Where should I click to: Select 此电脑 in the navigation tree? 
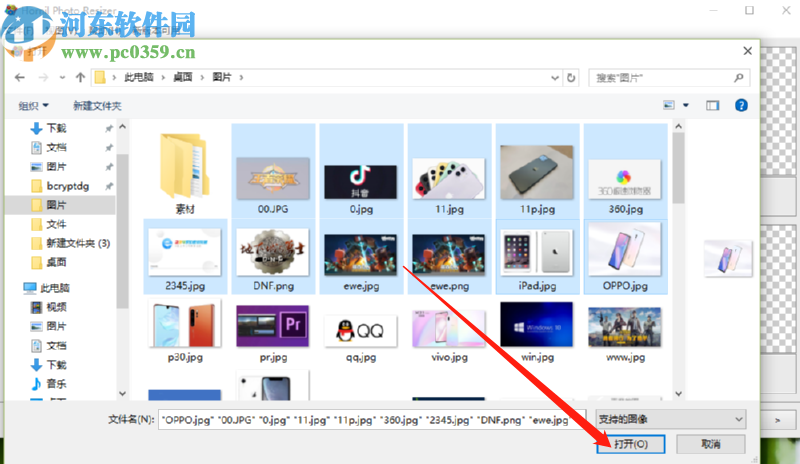pyautogui.click(x=55, y=288)
